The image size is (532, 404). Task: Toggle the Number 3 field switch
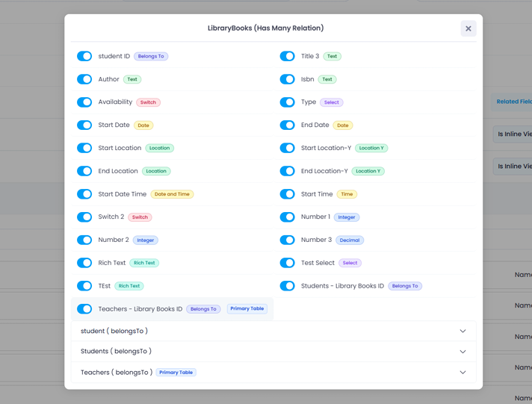(x=288, y=240)
